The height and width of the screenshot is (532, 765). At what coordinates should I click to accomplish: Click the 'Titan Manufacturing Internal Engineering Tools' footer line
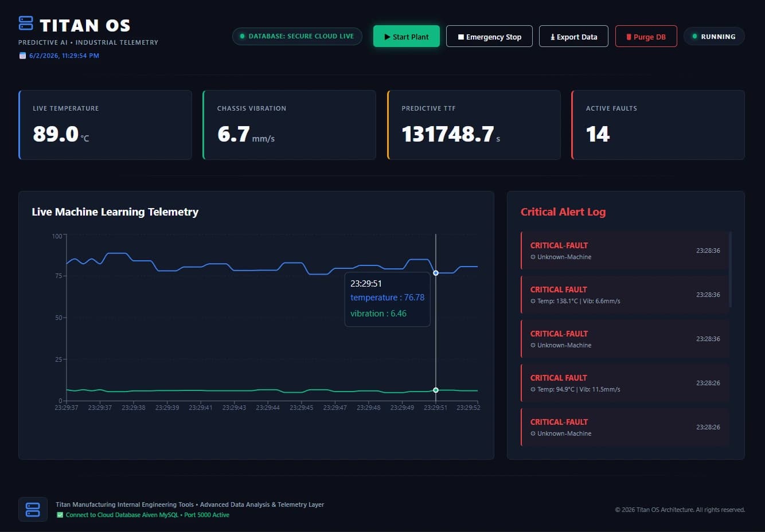point(190,504)
